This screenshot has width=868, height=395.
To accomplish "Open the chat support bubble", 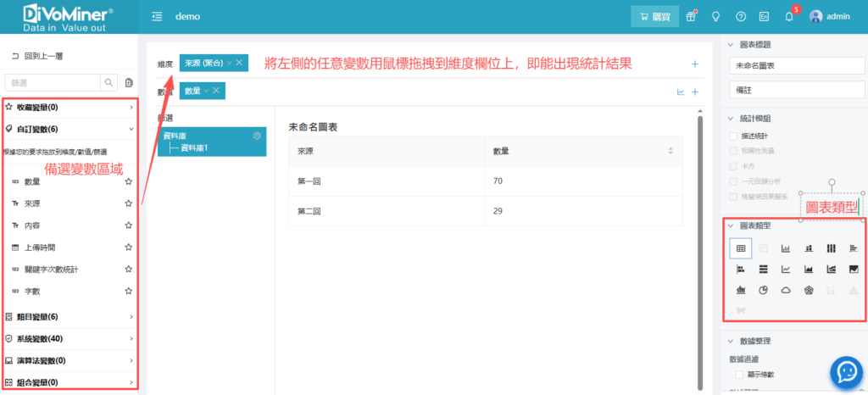I will click(845, 371).
